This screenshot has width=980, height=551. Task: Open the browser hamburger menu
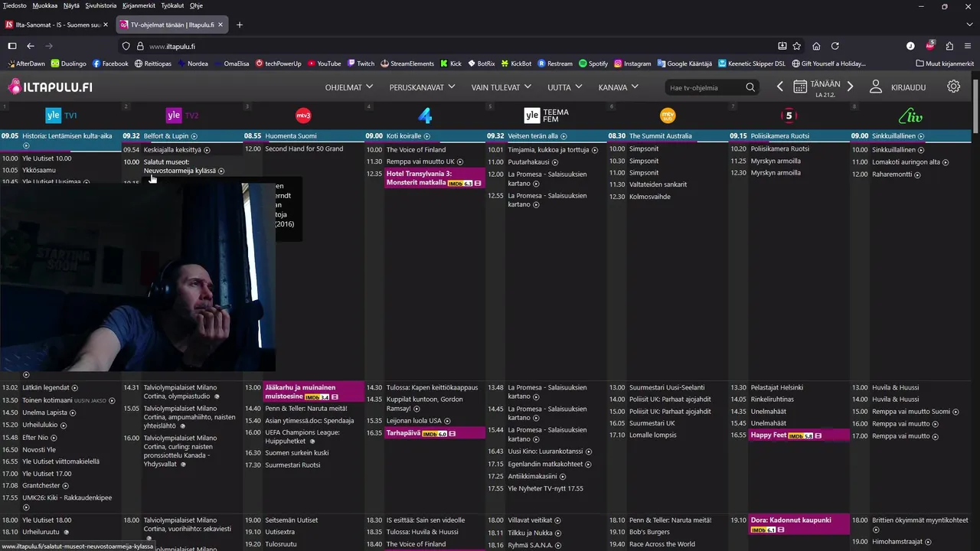click(x=969, y=46)
